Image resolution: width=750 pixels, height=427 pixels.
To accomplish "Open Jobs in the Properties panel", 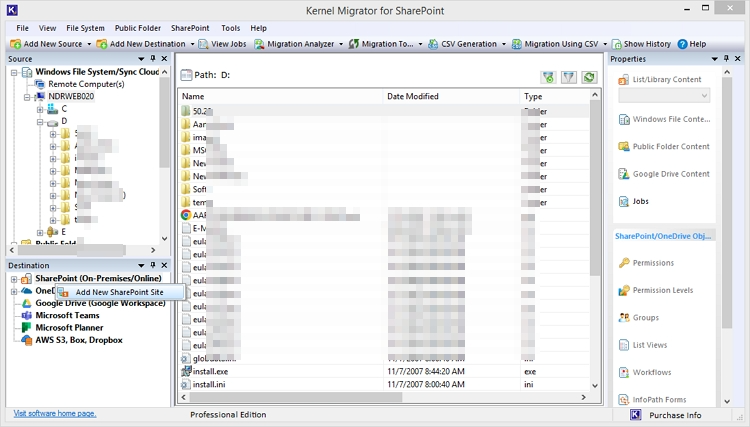I will (x=633, y=201).
